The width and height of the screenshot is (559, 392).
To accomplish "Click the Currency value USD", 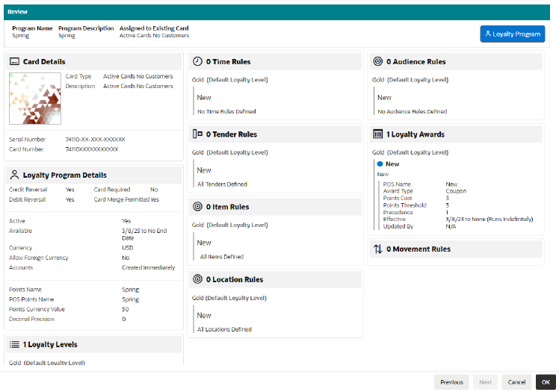I will [128, 247].
